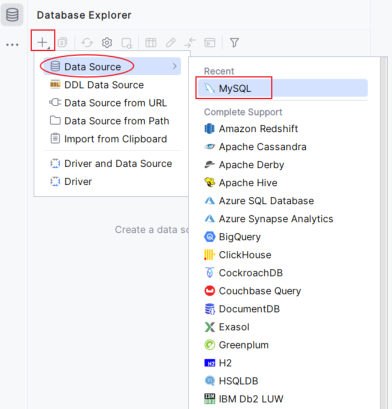
Task: Select Azure Synapse Analytics entry
Action: [x=282, y=218]
